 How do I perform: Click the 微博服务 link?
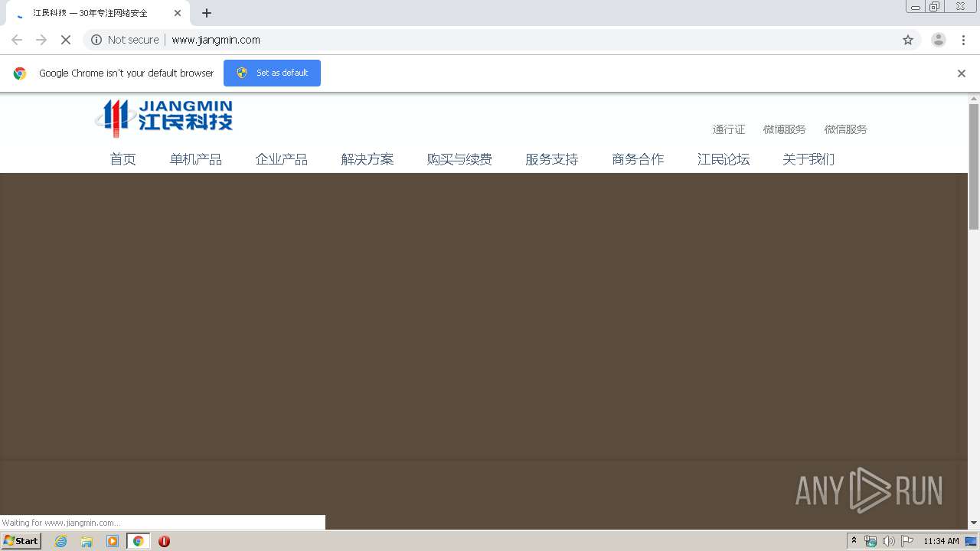[785, 129]
